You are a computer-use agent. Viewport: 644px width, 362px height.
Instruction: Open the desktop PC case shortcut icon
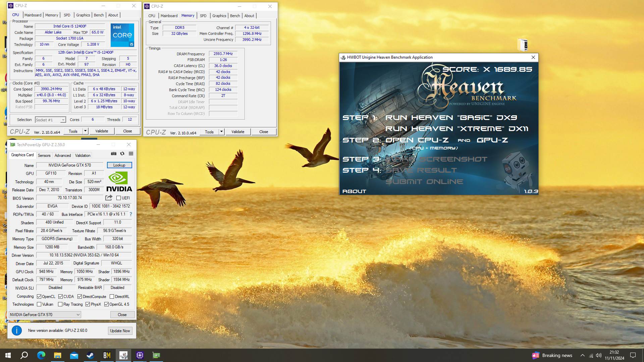tap(523, 45)
